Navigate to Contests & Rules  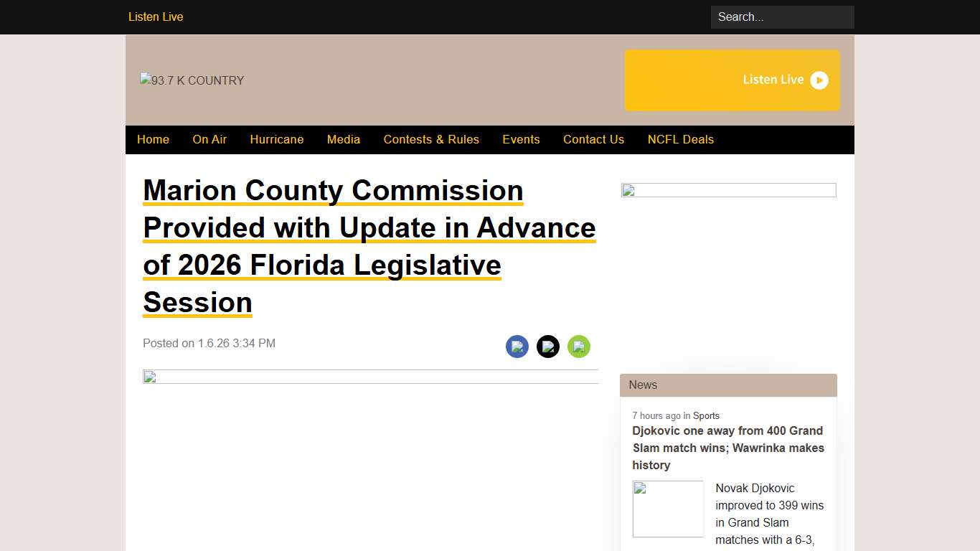click(431, 139)
